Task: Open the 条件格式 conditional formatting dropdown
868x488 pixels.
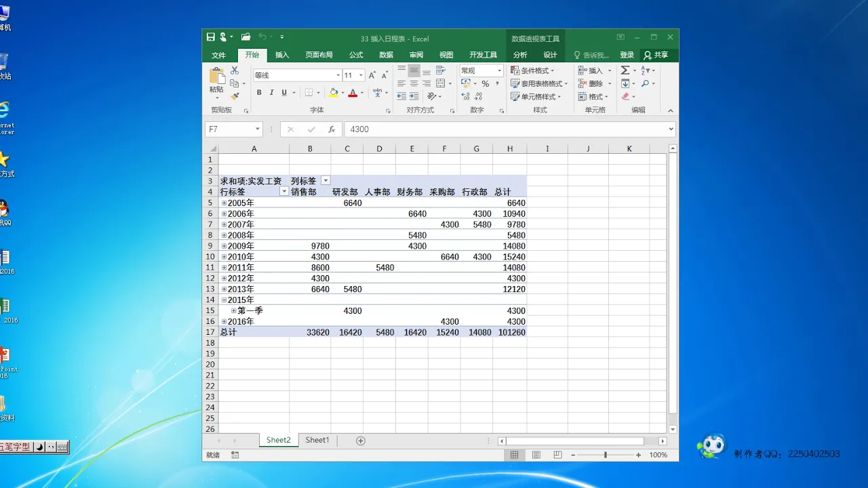Action: [532, 70]
